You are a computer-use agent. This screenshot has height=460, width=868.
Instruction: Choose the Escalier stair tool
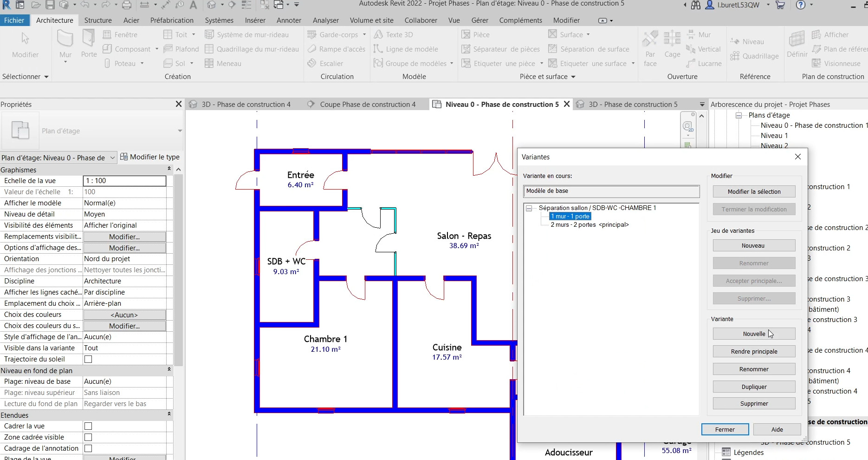click(325, 64)
